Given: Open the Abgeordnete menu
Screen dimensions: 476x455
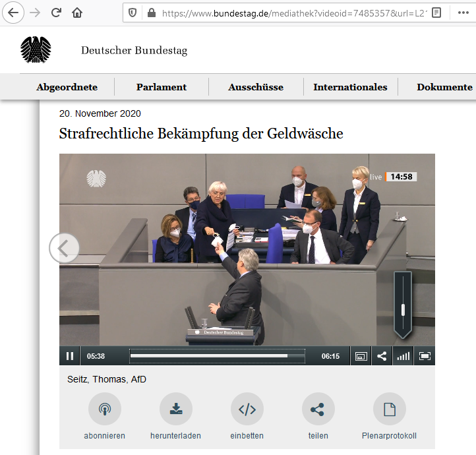Looking at the screenshot, I should 67,87.
